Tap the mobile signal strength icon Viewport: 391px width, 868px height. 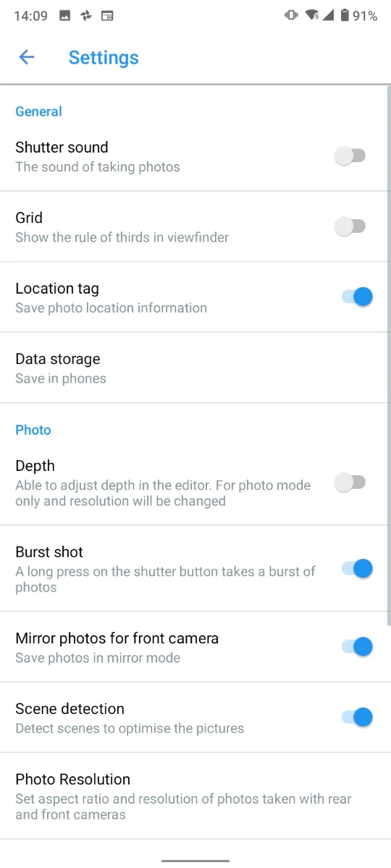pyautogui.click(x=329, y=15)
